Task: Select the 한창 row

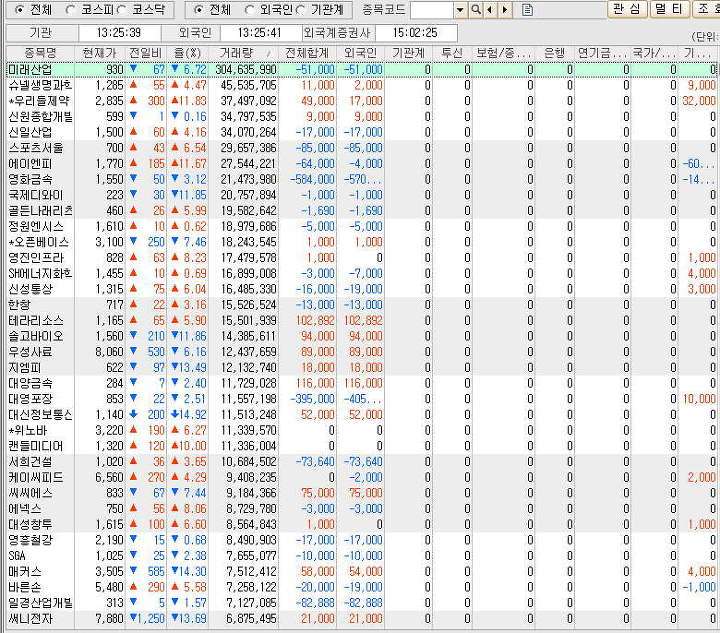Action: [x=361, y=305]
